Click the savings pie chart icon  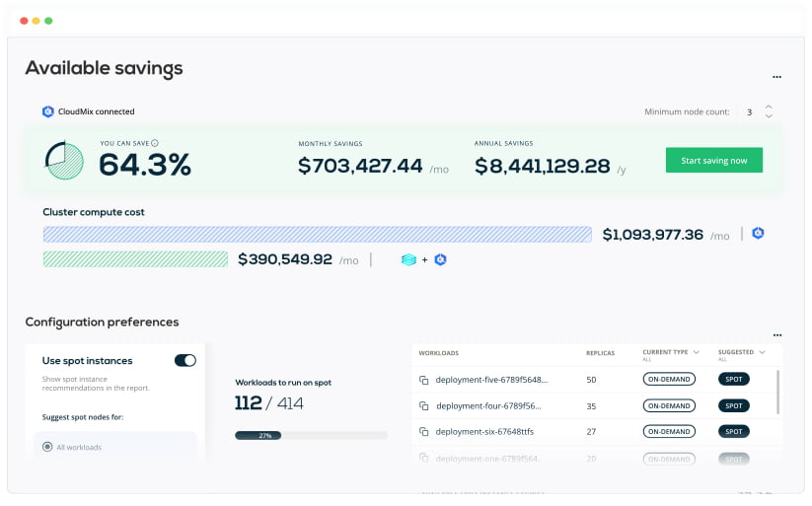64,160
